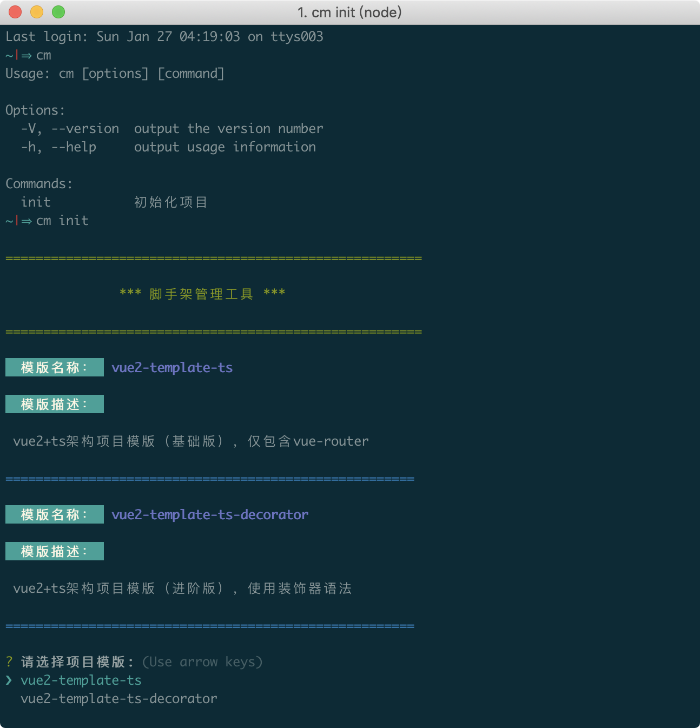700x728 pixels.
Task: Click the 'Options:' heading
Action: click(x=35, y=110)
